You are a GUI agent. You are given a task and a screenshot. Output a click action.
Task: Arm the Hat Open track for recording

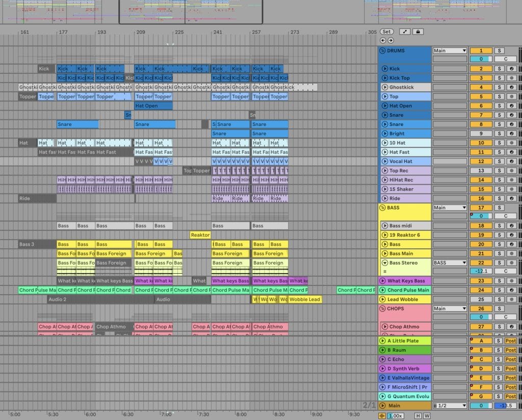[x=511, y=106]
